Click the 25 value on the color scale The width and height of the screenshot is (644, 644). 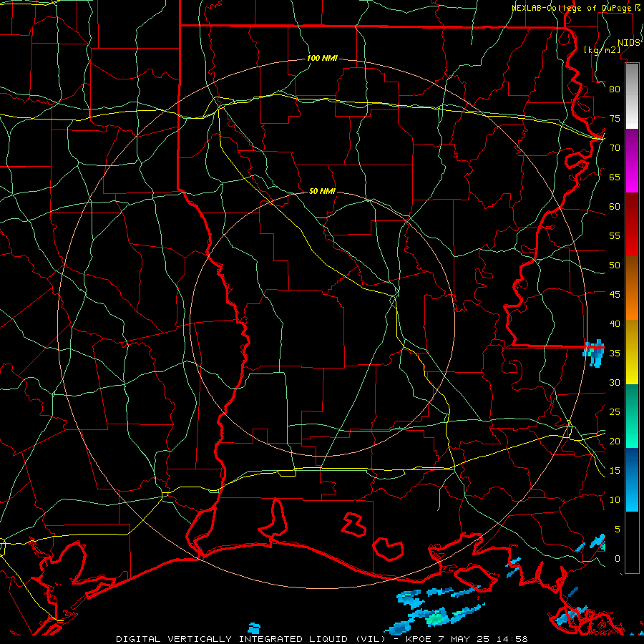pyautogui.click(x=615, y=412)
